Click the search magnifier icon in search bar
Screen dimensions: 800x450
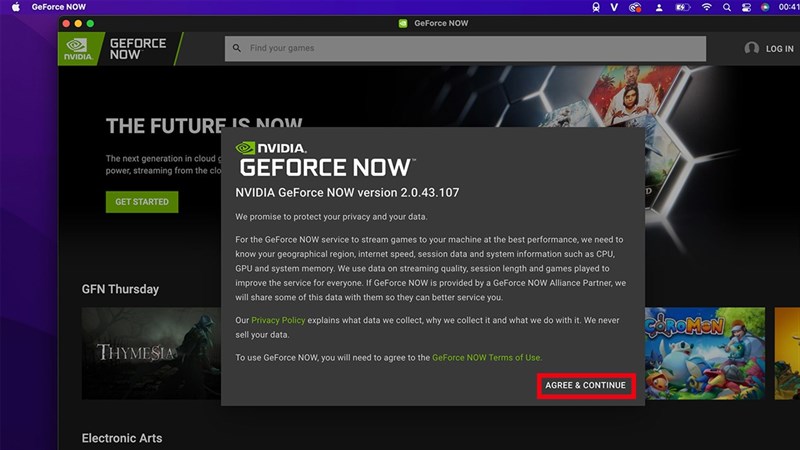click(x=237, y=48)
